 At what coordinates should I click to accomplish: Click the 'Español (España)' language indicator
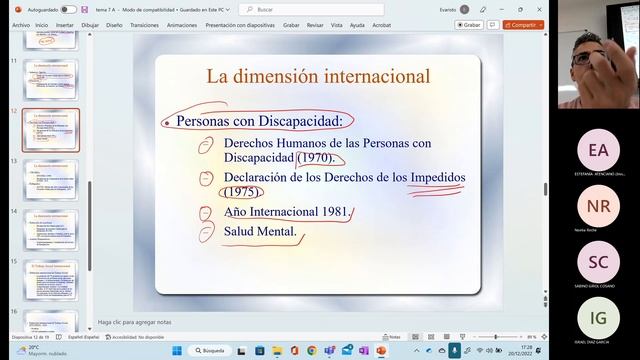pos(83,337)
